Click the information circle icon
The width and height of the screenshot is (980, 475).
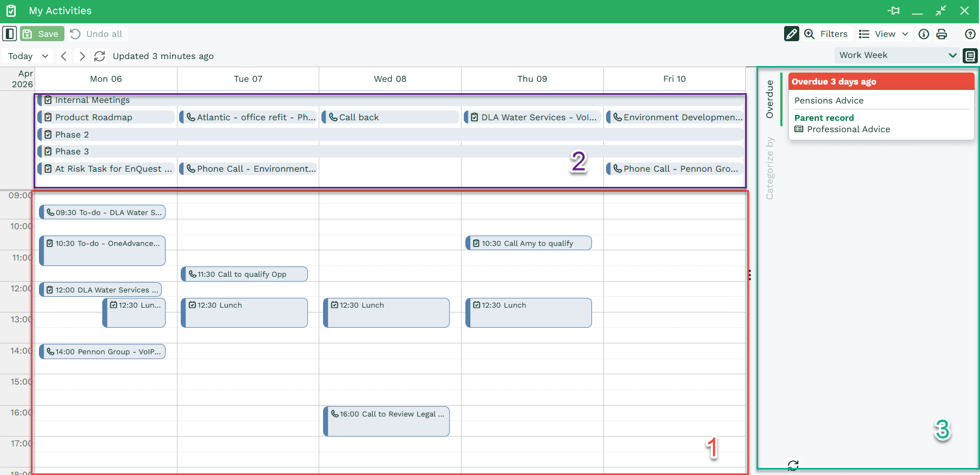point(924,34)
